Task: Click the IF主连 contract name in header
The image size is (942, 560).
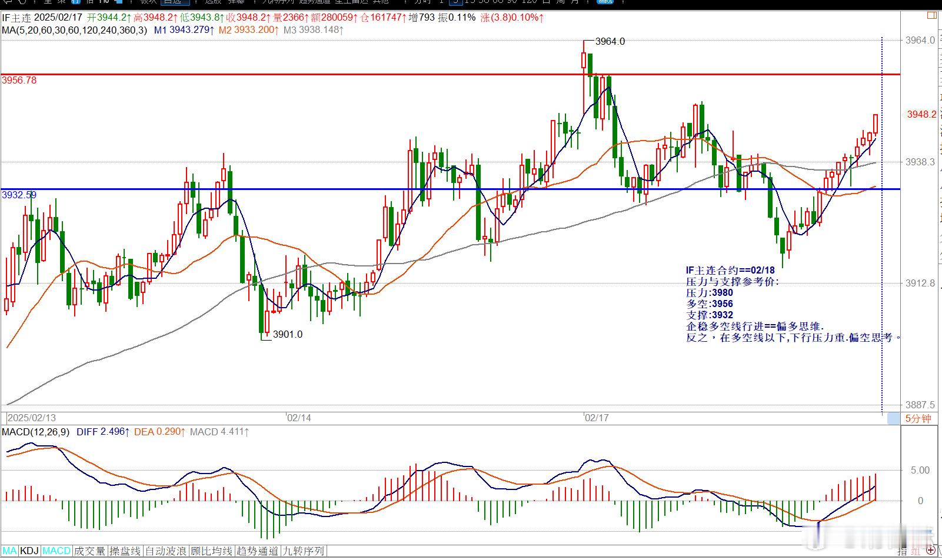Action: pos(17,18)
